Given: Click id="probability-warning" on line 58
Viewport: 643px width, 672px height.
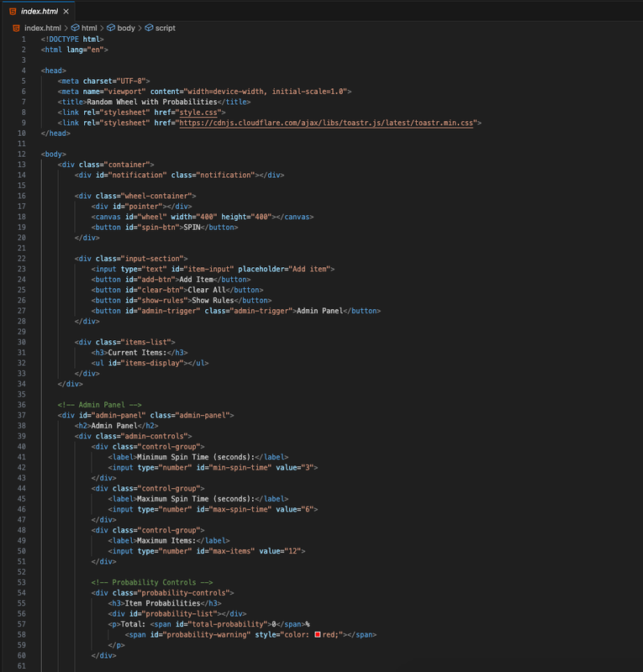Looking at the screenshot, I should point(200,635).
